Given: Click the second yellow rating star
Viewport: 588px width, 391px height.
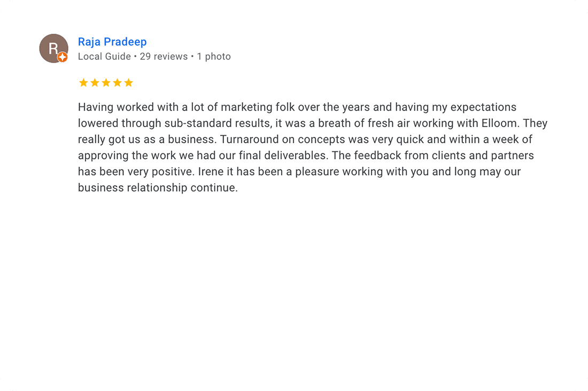Looking at the screenshot, I should coord(95,83).
